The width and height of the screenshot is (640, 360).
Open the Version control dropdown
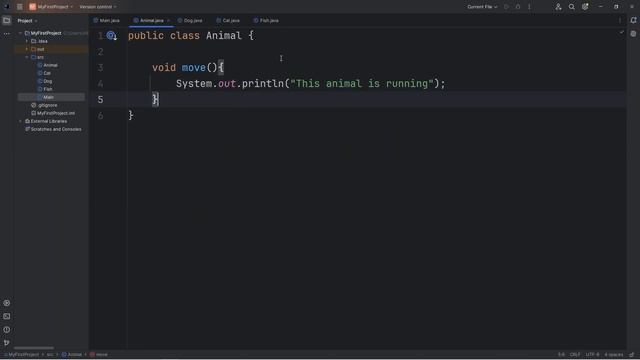[98, 7]
